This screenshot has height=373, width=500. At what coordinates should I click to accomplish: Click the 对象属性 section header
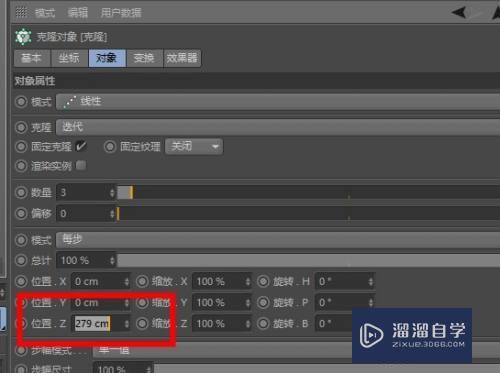click(x=35, y=81)
